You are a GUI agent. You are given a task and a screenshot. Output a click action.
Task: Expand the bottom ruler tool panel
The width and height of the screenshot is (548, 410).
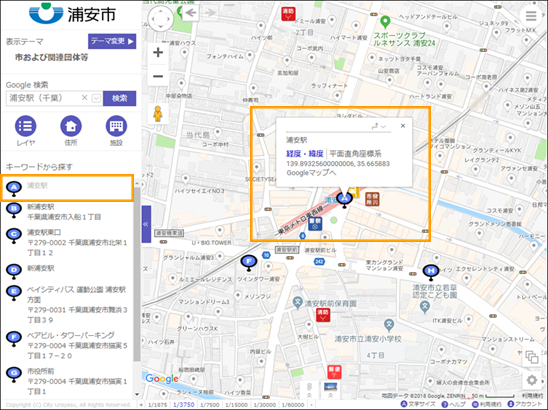(x=309, y=390)
